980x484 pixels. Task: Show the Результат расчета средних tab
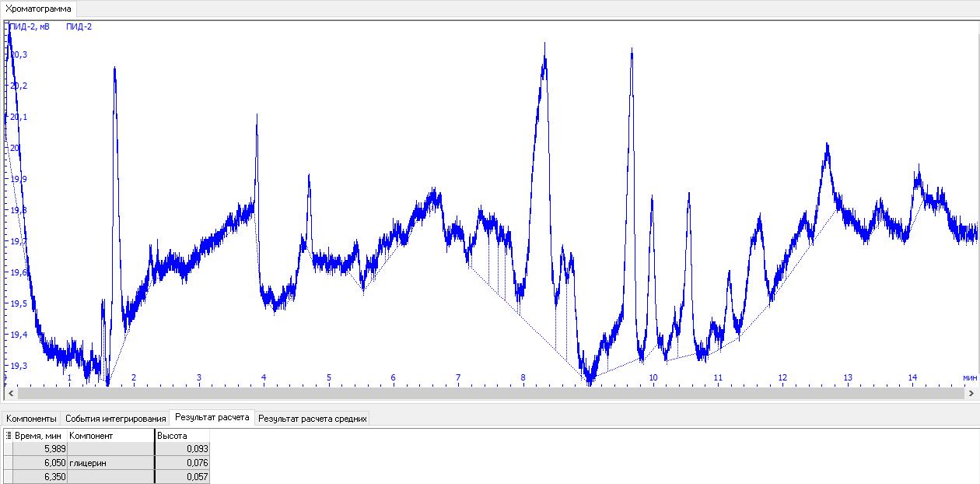coord(312,419)
